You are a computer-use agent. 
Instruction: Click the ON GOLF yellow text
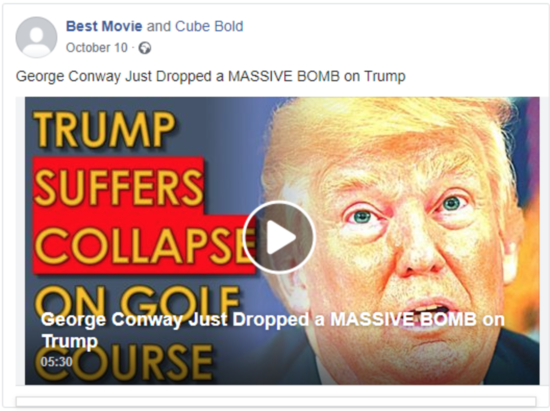[x=139, y=302]
